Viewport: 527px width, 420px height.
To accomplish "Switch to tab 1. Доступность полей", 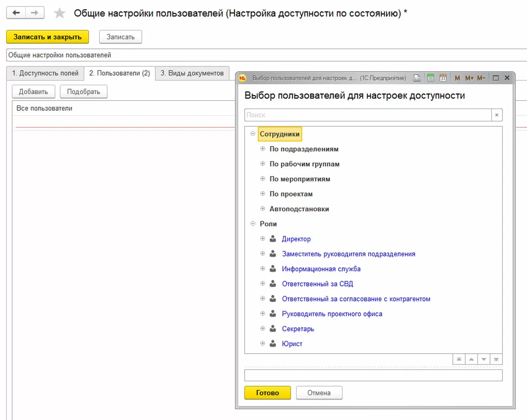I will (45, 73).
